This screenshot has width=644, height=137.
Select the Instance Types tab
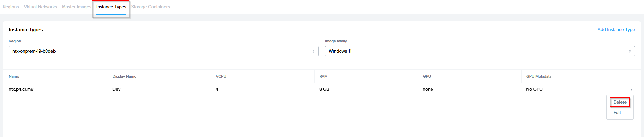pyautogui.click(x=111, y=7)
